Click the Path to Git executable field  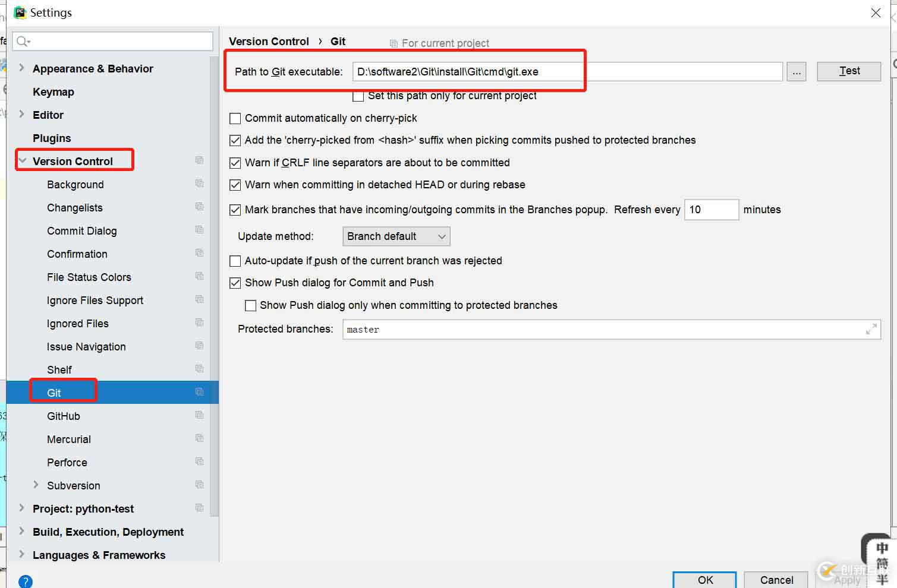pyautogui.click(x=566, y=72)
